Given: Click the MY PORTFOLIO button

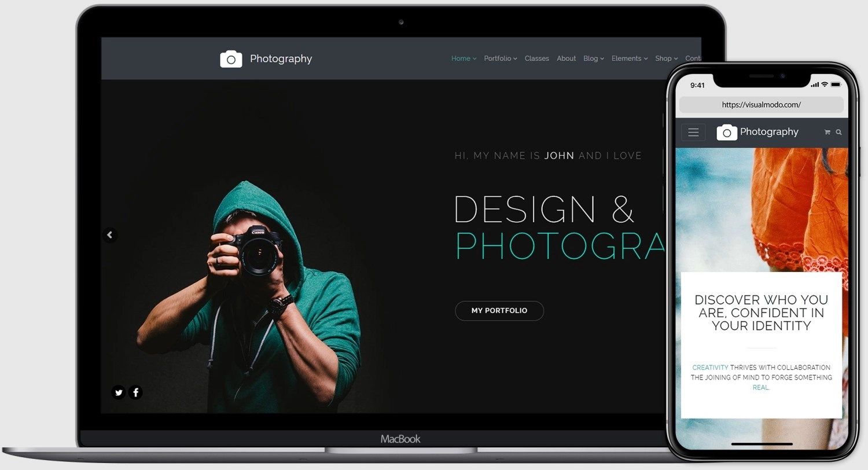Looking at the screenshot, I should point(499,311).
